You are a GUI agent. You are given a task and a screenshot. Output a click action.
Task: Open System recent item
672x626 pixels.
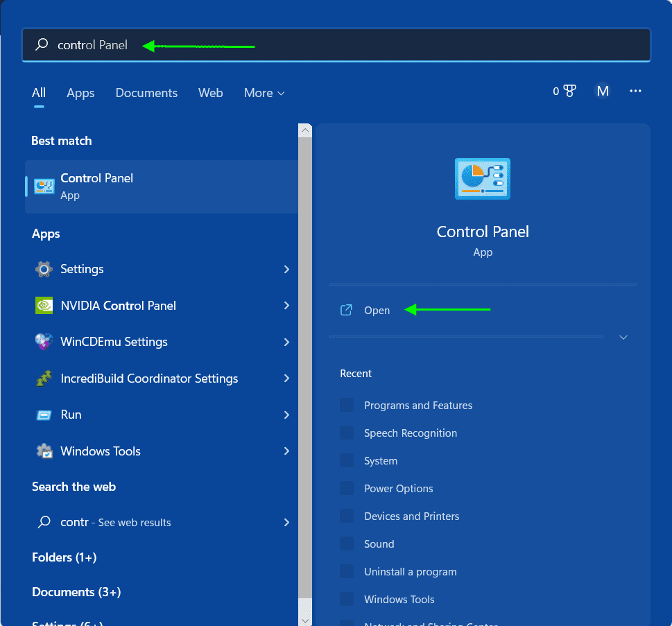(x=381, y=461)
